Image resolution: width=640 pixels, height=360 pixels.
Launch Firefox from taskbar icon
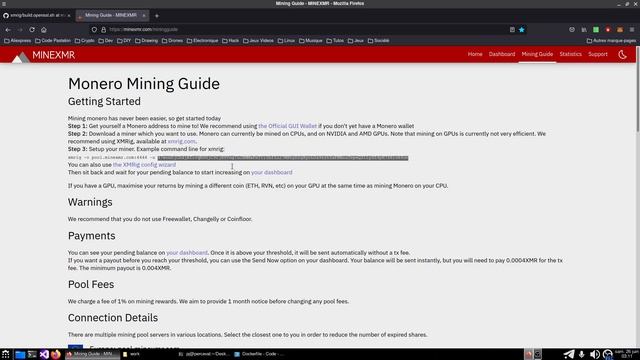point(56,354)
